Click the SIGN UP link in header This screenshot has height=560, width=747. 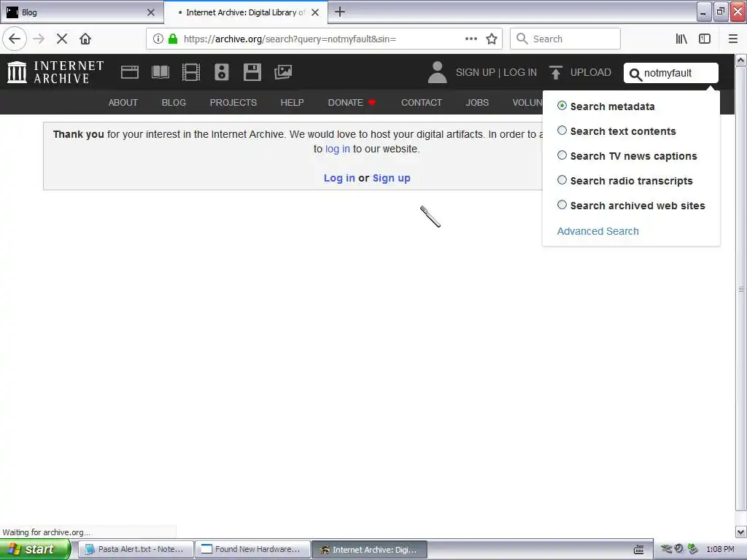475,72
